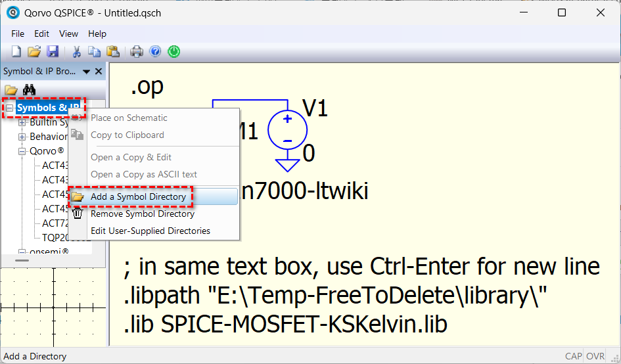Viewport: 621px width, 364px height.
Task: Click the Print icon in toolbar
Action: 137,51
